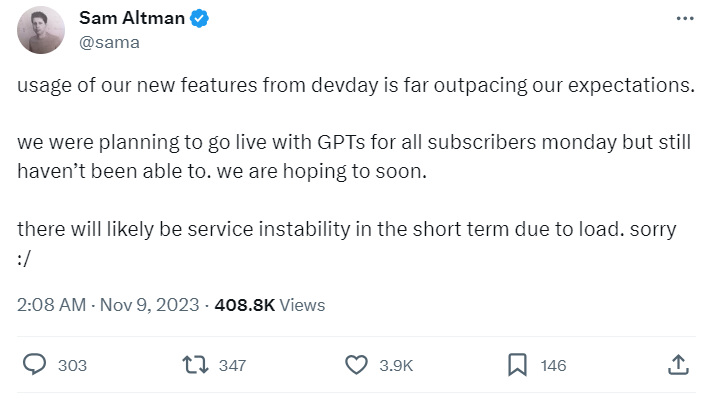Screen dimensions: 712x393
Task: Click the Sam Altman display name
Action: (x=132, y=18)
